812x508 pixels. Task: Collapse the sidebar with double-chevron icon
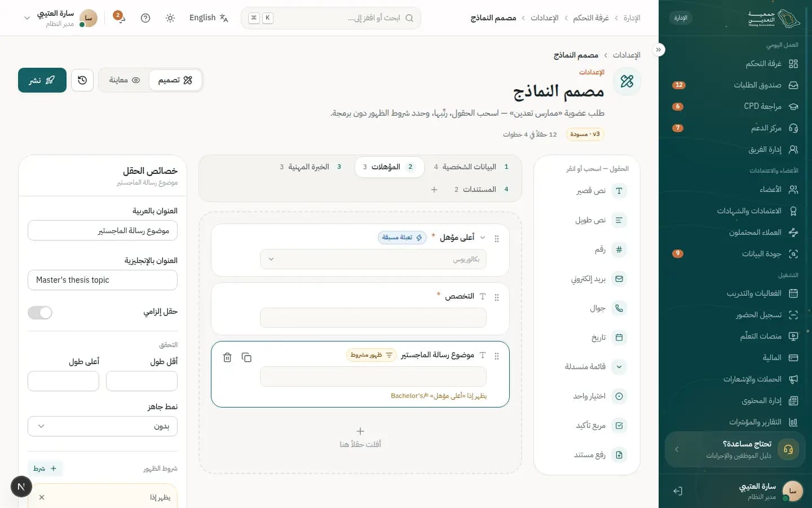[x=659, y=50]
